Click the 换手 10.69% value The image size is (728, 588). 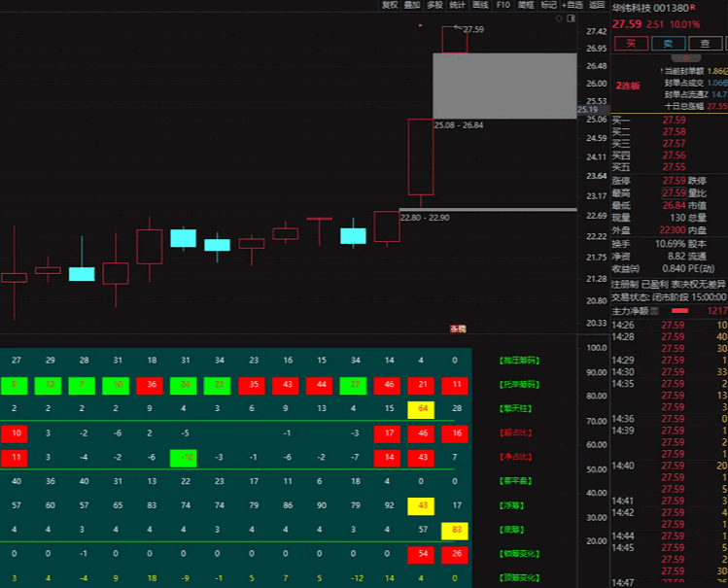click(671, 244)
